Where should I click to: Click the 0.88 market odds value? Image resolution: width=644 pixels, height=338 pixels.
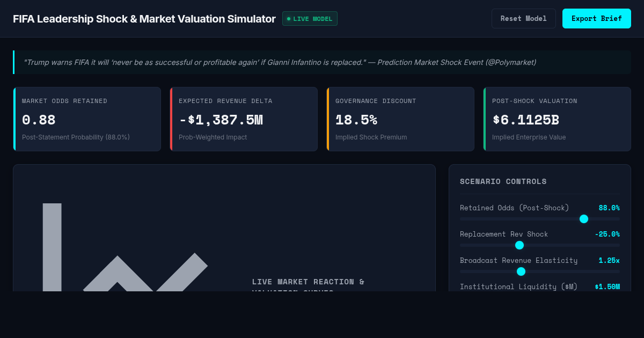click(39, 120)
